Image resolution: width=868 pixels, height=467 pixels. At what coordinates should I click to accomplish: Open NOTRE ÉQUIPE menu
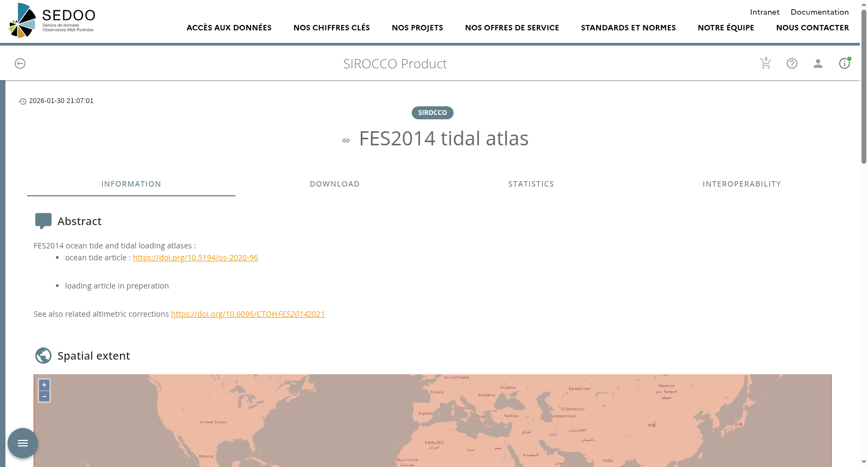tap(726, 28)
